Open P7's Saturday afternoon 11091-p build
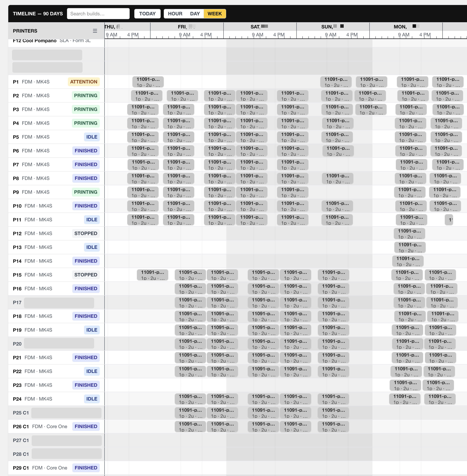This screenshot has height=476, width=467. 293,165
